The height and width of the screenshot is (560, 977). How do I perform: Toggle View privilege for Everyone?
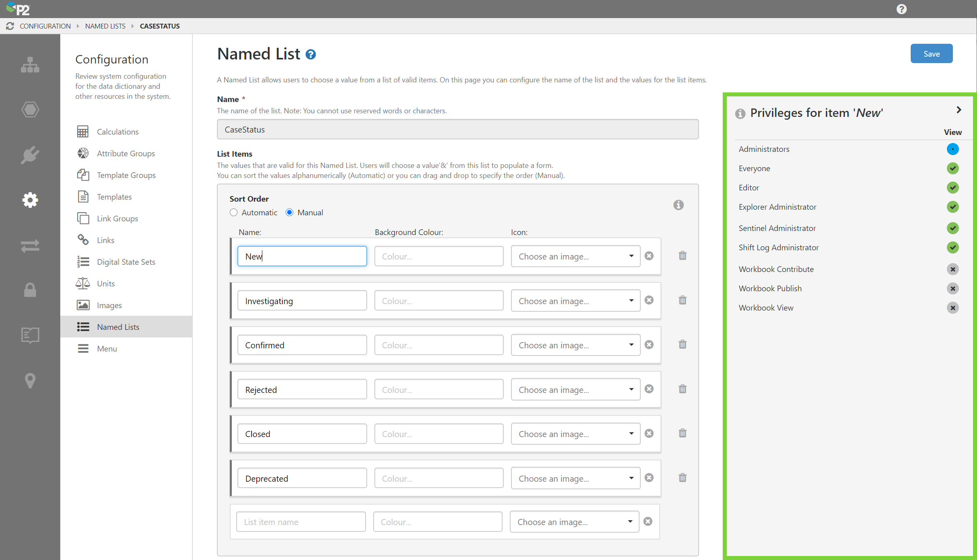[x=952, y=168]
